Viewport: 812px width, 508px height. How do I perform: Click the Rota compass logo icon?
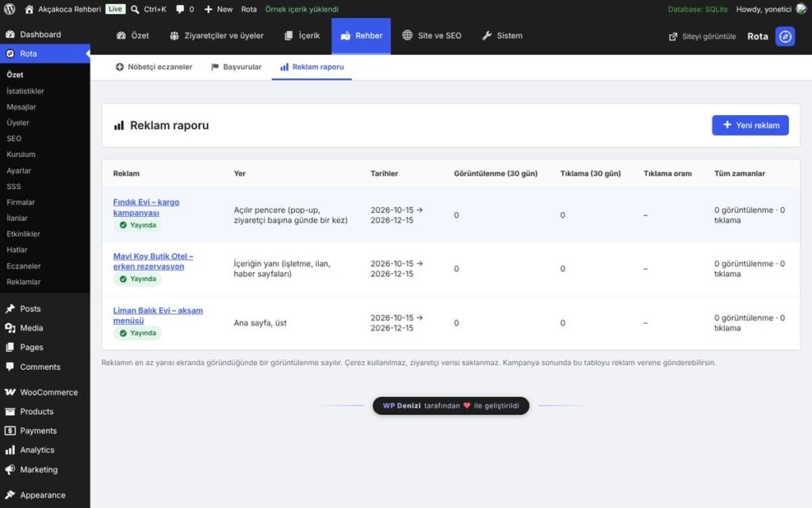pyautogui.click(x=785, y=37)
